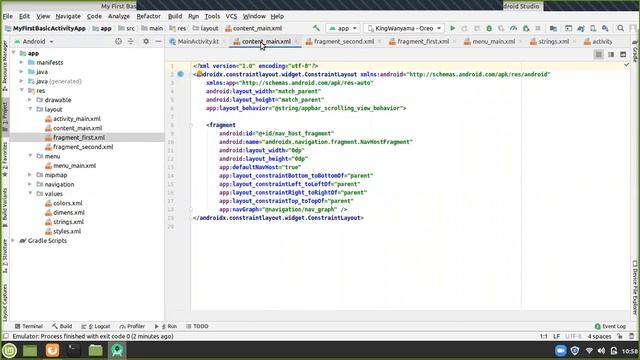Open volume control in system tray
The width and height of the screenshot is (640, 360).
click(x=601, y=351)
